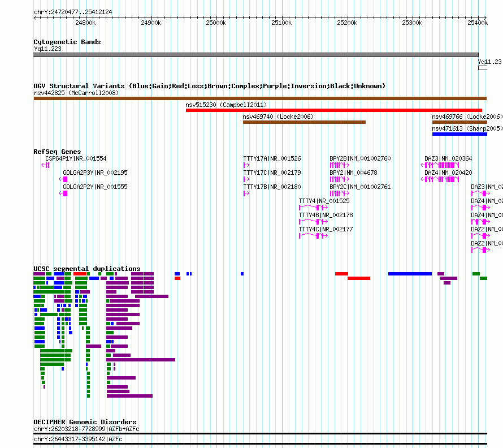
Task: Click the long blue segmental duplication bar
Action: (410, 274)
